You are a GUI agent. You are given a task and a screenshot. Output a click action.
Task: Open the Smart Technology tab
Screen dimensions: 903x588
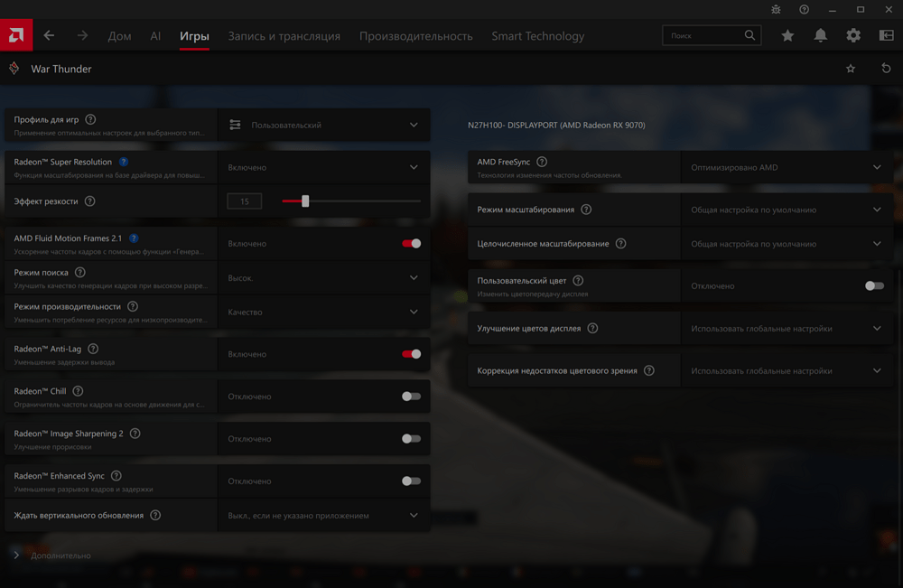[x=538, y=36]
